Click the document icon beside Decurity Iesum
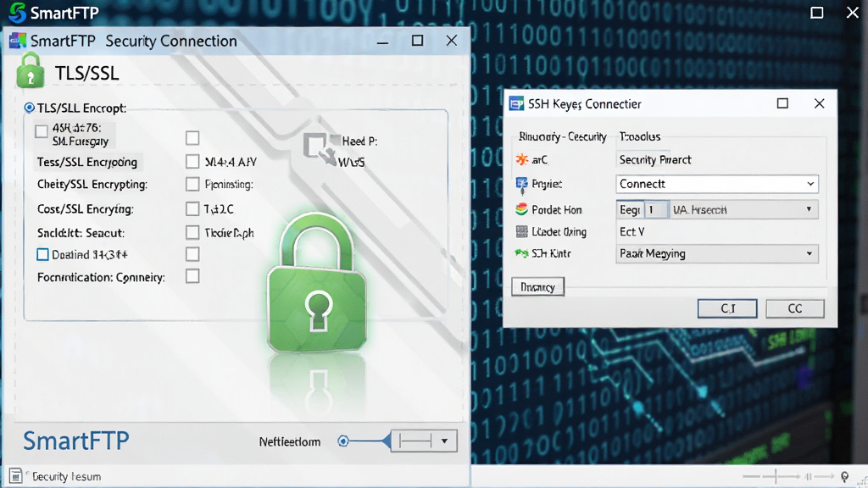The image size is (868, 488). 15,476
